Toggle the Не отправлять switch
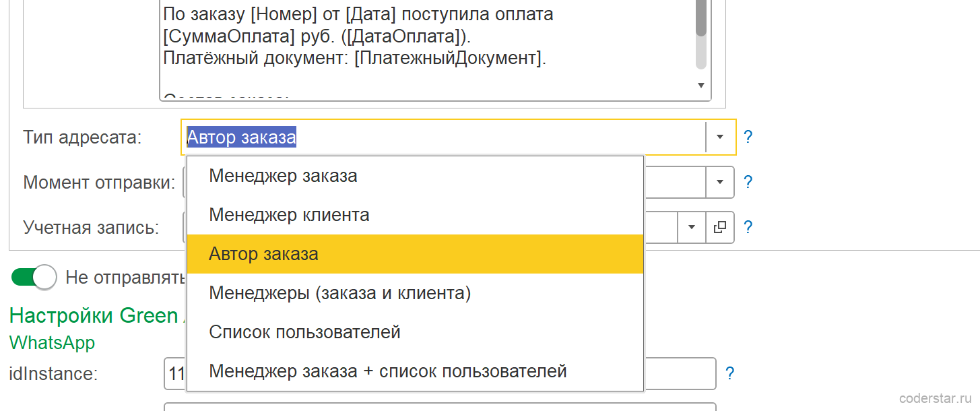This screenshot has width=980, height=411. tap(34, 277)
